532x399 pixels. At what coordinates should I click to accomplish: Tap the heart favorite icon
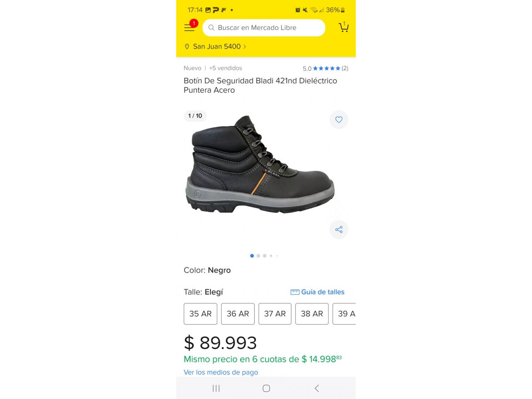click(339, 120)
